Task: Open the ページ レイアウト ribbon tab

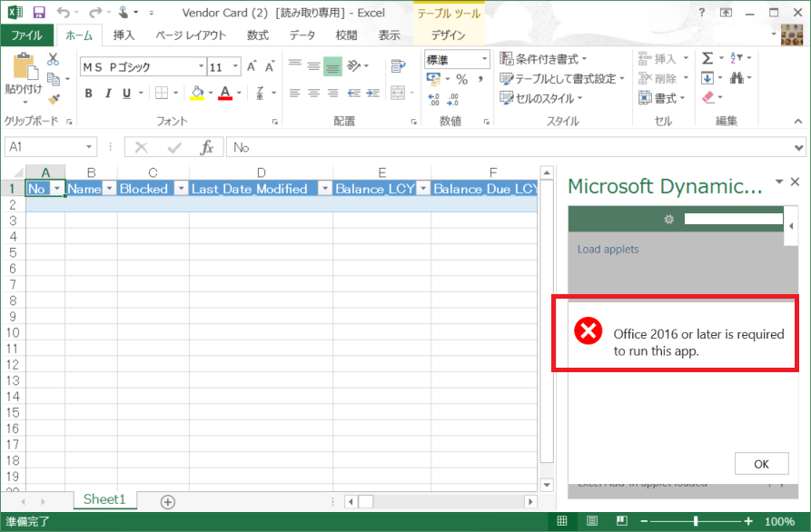Action: point(191,35)
